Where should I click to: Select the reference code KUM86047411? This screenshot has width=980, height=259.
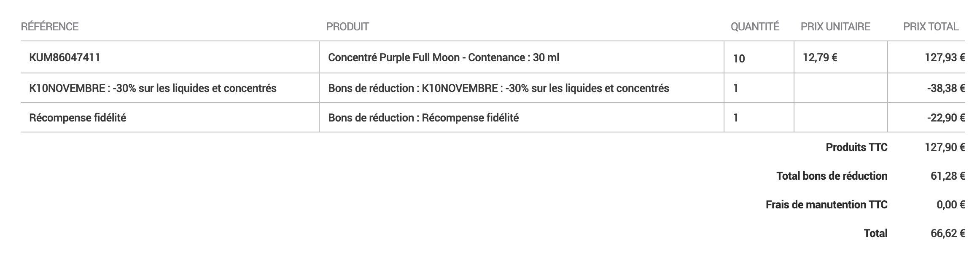click(x=65, y=57)
